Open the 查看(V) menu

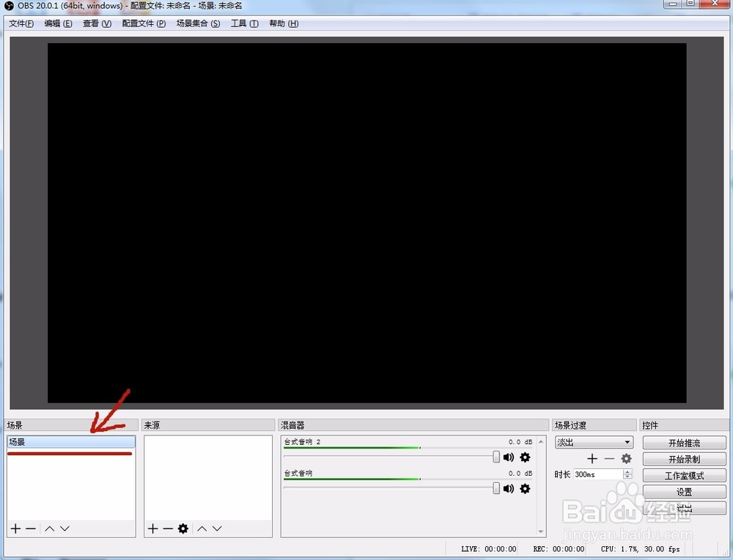point(97,23)
